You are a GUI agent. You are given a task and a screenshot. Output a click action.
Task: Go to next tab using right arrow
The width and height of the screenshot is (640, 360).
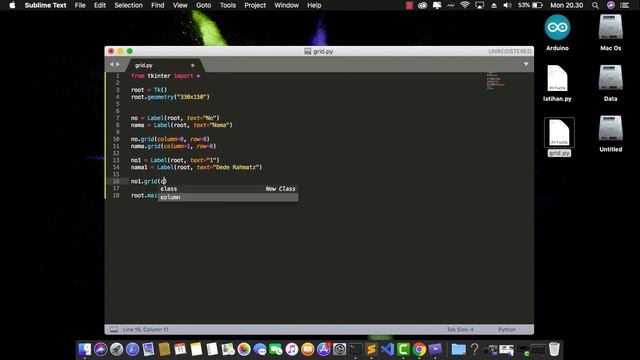pyautogui.click(x=118, y=64)
